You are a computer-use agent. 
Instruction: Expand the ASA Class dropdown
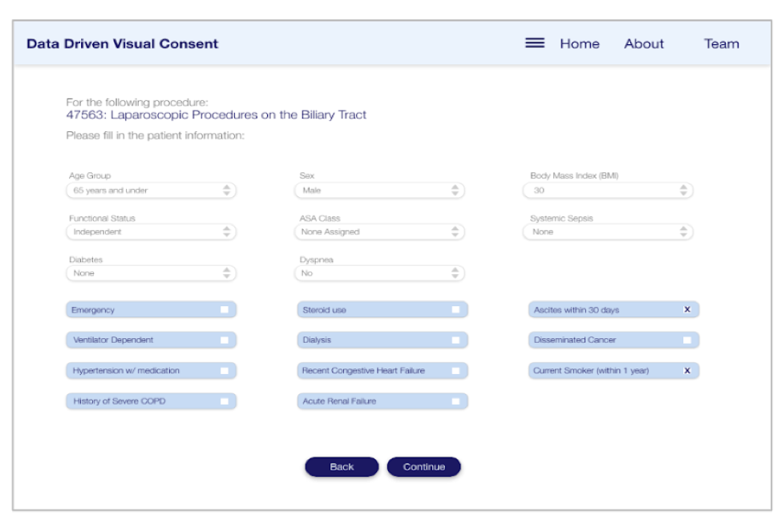point(379,232)
